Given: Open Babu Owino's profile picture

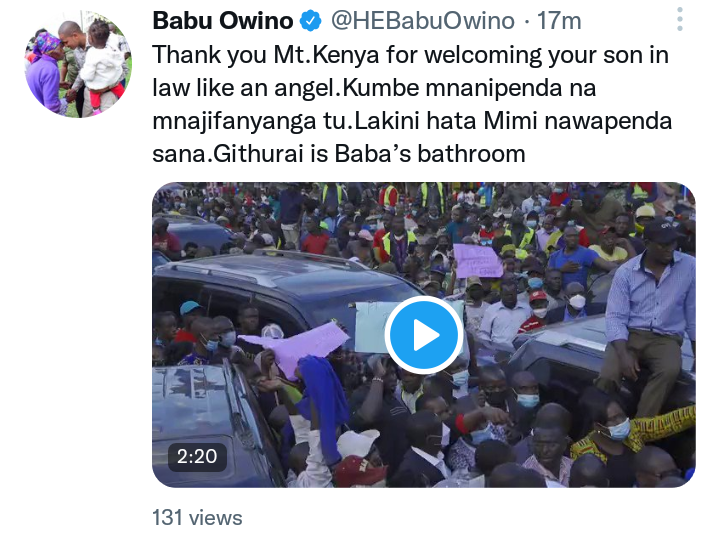Looking at the screenshot, I should (78, 64).
